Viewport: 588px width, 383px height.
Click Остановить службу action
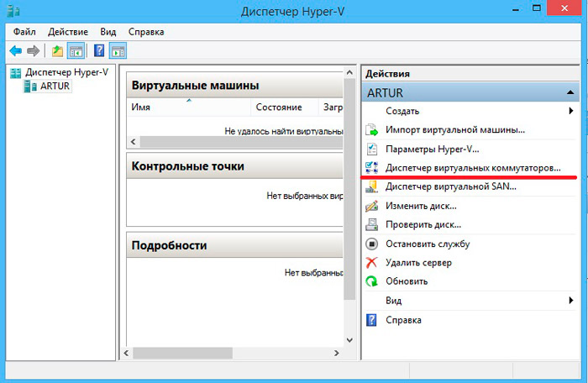click(428, 244)
